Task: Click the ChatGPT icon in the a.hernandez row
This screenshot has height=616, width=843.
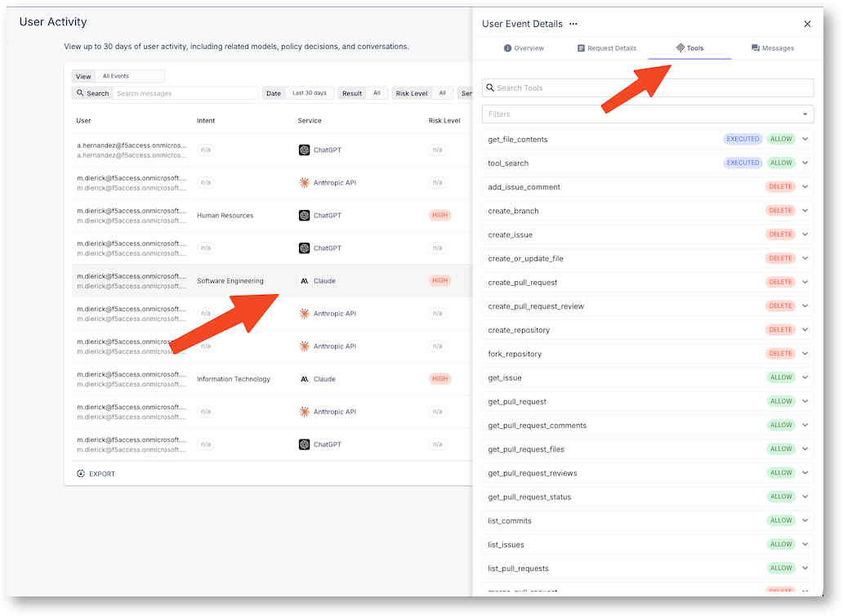Action: [305, 150]
